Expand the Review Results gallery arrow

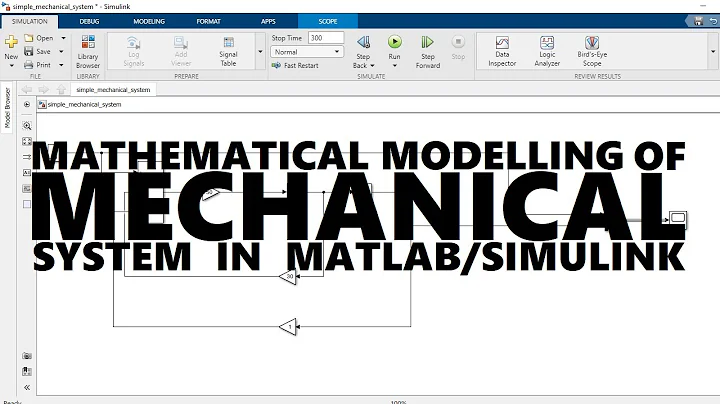coord(713,52)
